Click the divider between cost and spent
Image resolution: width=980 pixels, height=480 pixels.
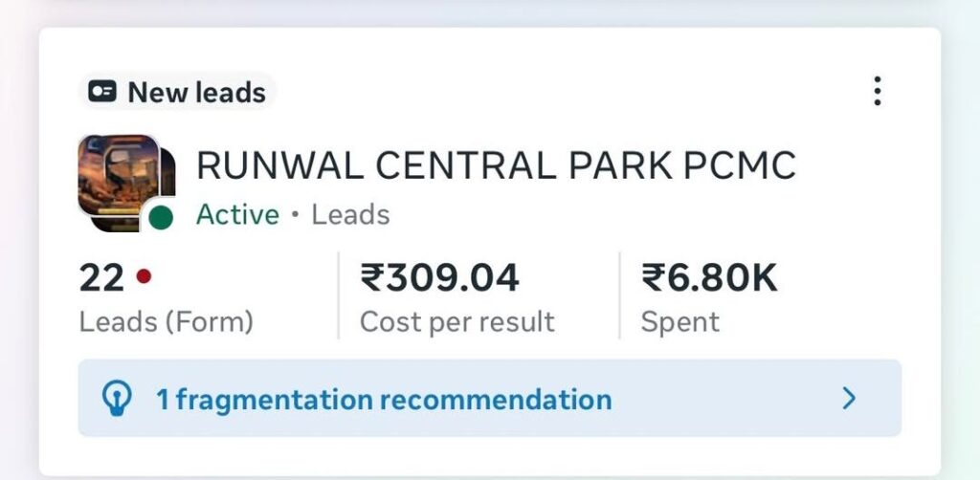coord(619,295)
